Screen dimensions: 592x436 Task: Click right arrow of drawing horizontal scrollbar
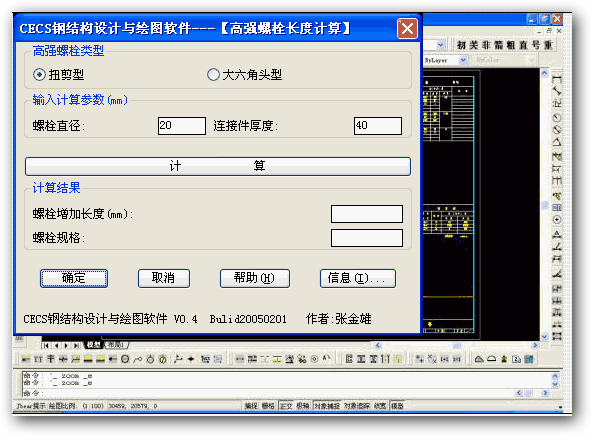click(535, 345)
